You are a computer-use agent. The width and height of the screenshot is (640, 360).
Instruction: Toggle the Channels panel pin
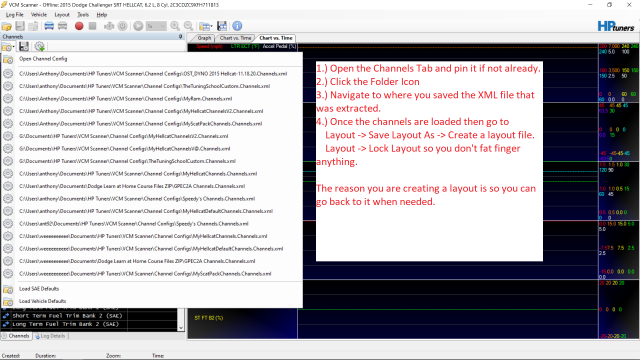pos(180,37)
